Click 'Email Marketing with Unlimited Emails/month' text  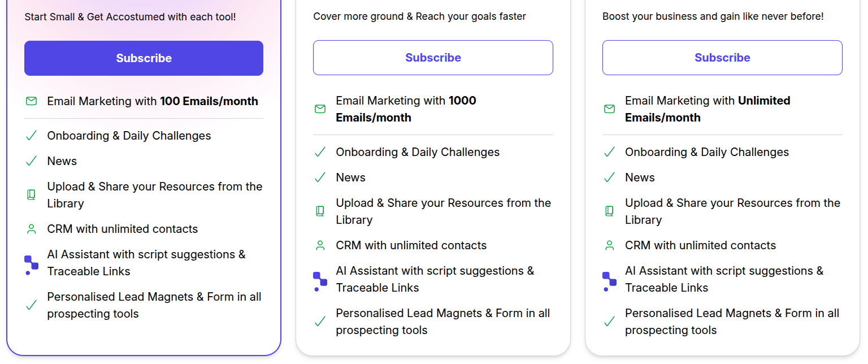708,109
